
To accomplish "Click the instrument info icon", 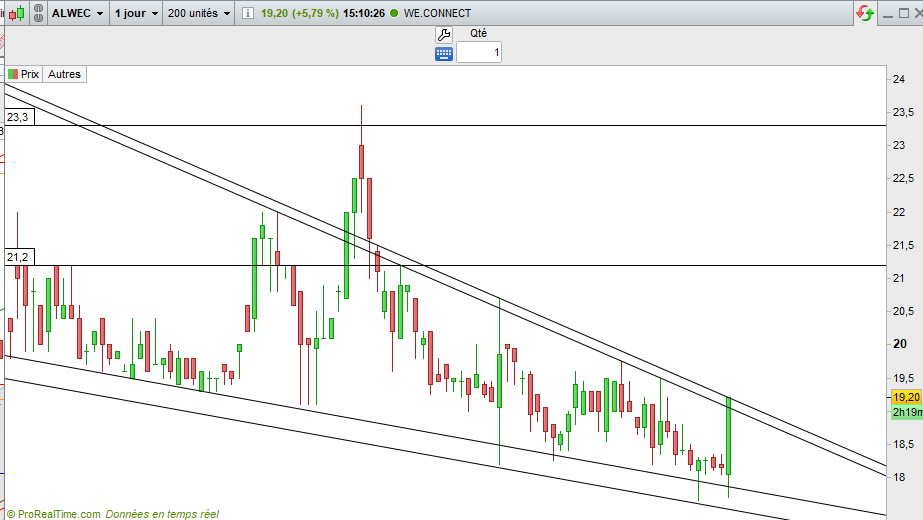I will point(248,13).
